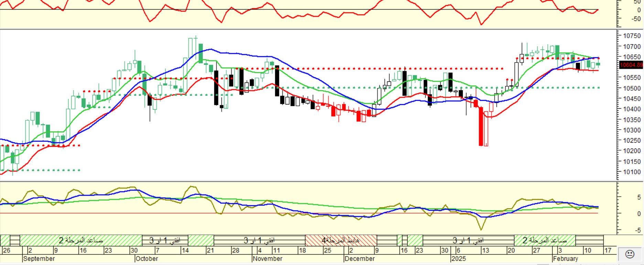
Task: Click the 10500 price axis value
Action: coord(632,88)
